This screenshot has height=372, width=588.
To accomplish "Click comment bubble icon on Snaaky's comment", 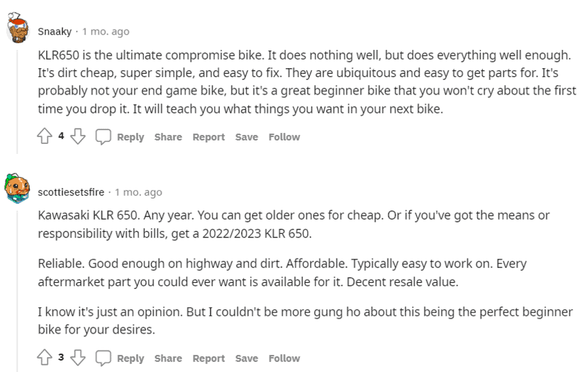I will click(103, 136).
